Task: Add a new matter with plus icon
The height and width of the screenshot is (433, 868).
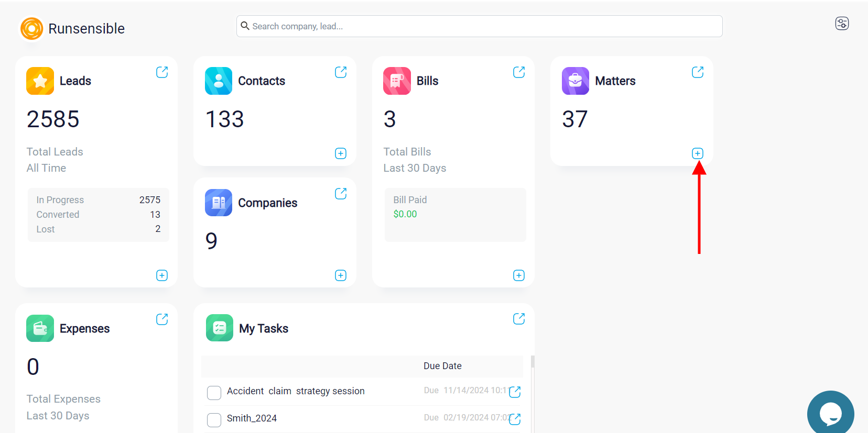Action: [698, 153]
